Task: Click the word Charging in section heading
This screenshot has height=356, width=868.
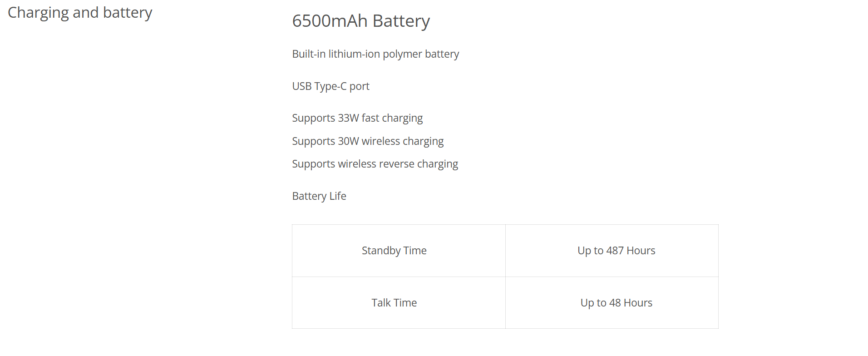Action: 38,13
